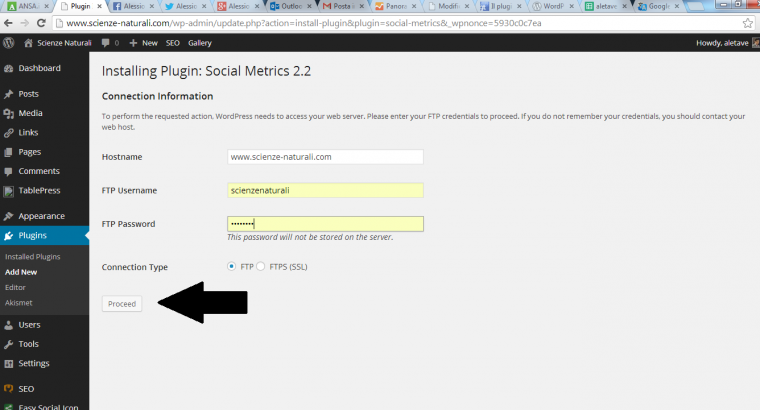Click the Tools wrench icon
This screenshot has height=410, width=760.
click(8, 344)
